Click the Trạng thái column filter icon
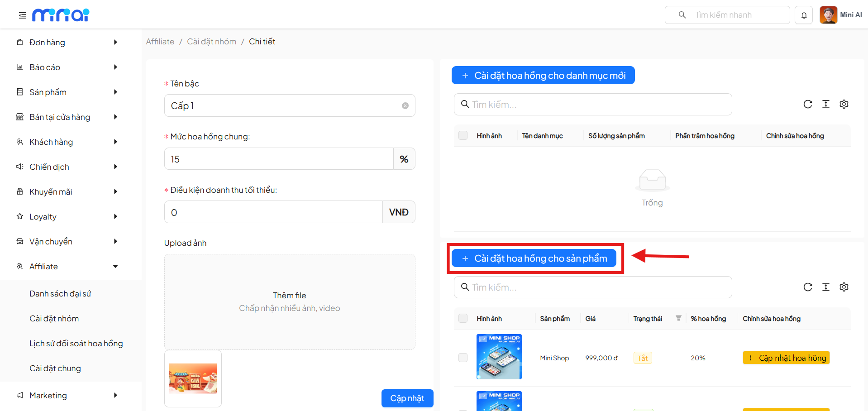This screenshot has width=868, height=411. point(678,318)
